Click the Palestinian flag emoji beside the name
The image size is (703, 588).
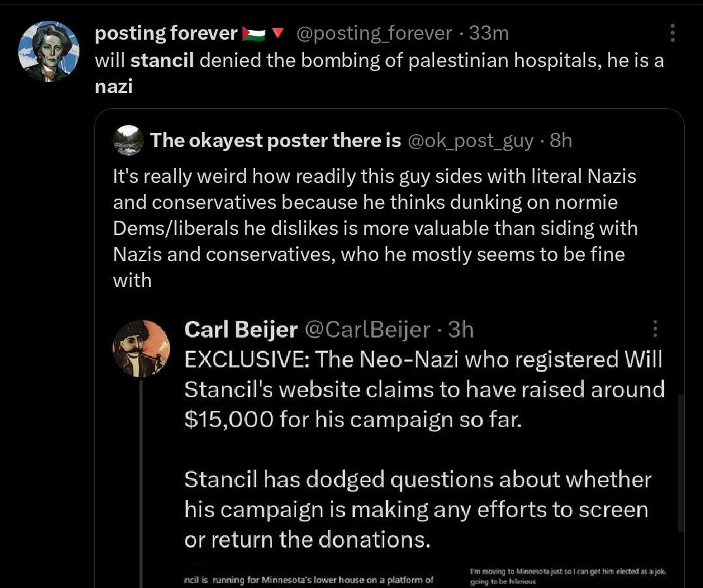[x=253, y=34]
